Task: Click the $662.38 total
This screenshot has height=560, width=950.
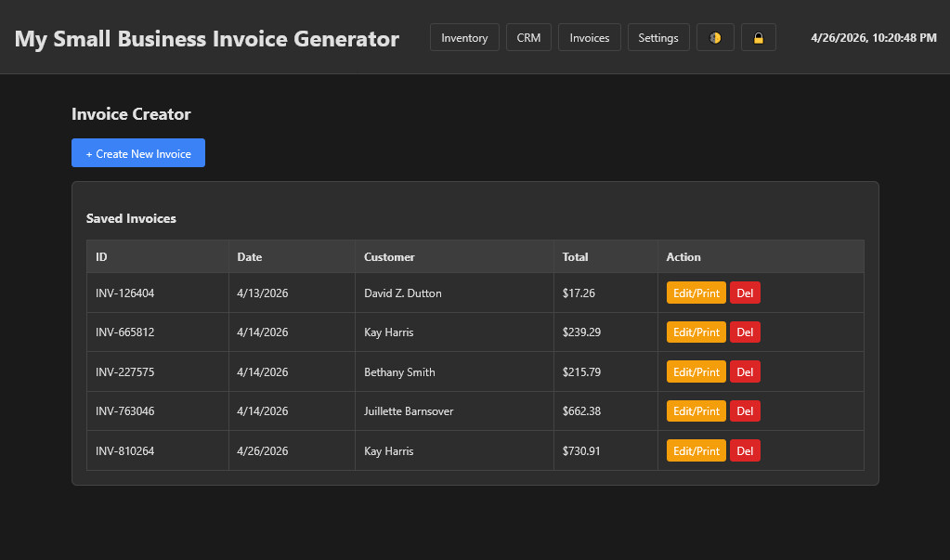Action: tap(581, 410)
